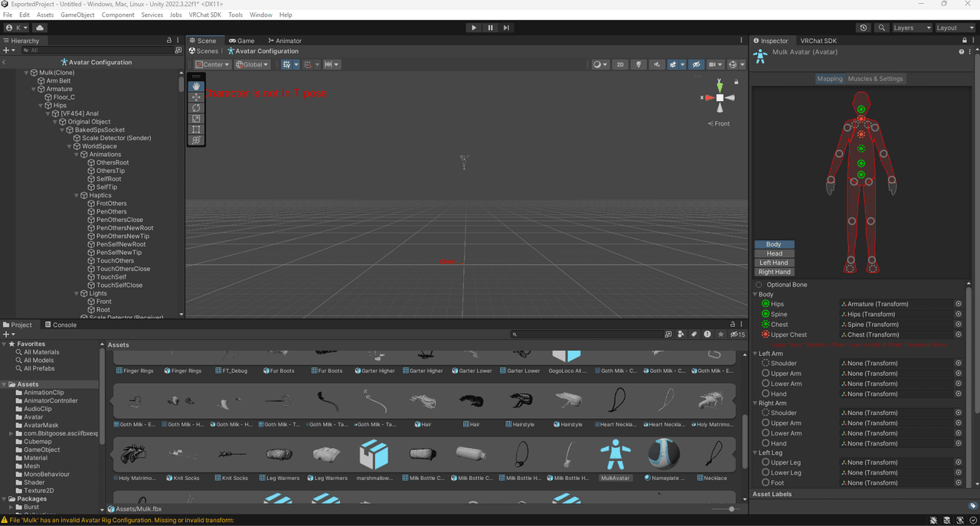Open the global search magnifier icon

[x=882, y=28]
